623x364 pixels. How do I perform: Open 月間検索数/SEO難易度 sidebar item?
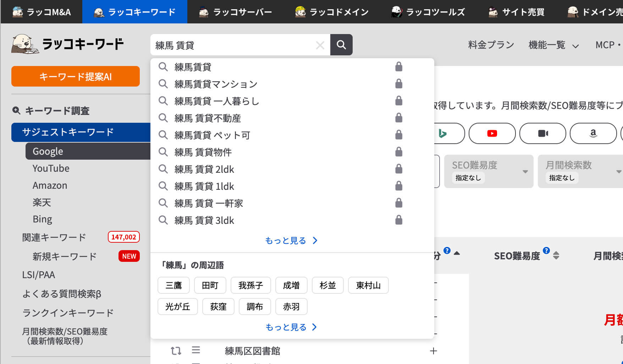tap(65, 336)
